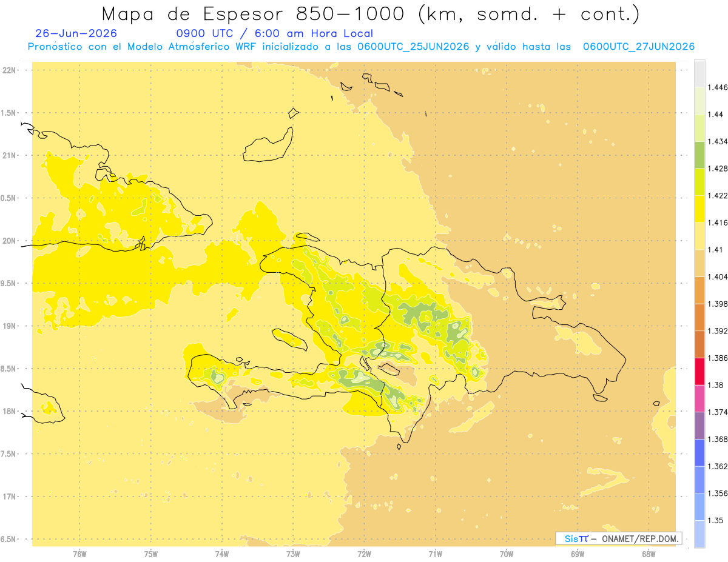Click the tan colorbar segment between 1.404 and 1.41

coord(699,263)
